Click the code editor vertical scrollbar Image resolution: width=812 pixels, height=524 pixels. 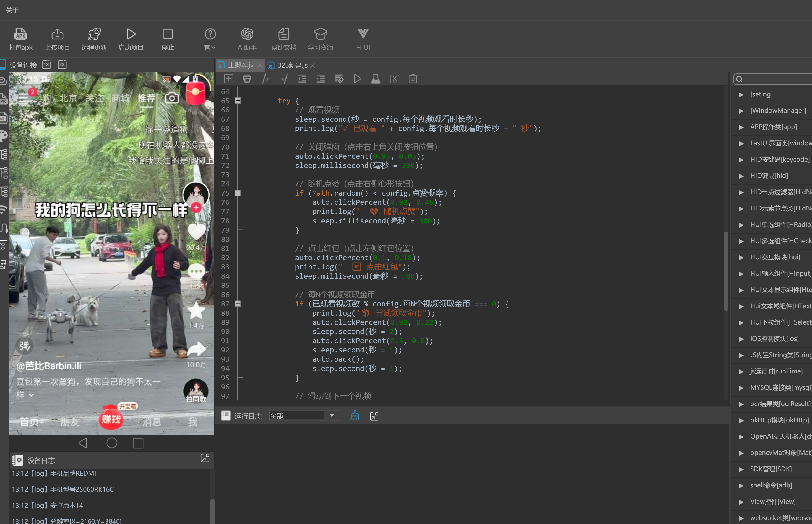point(726,271)
